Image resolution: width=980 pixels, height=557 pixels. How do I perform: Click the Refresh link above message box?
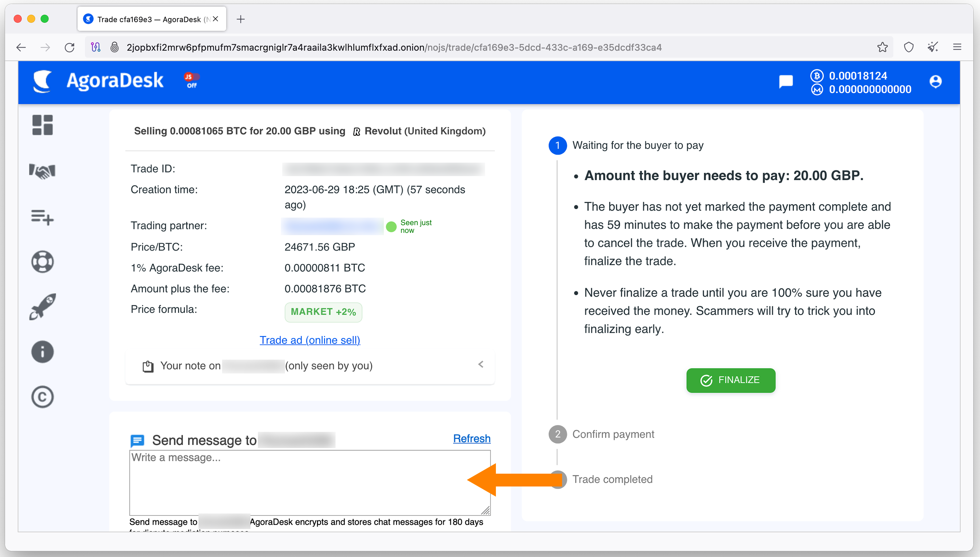[472, 438]
